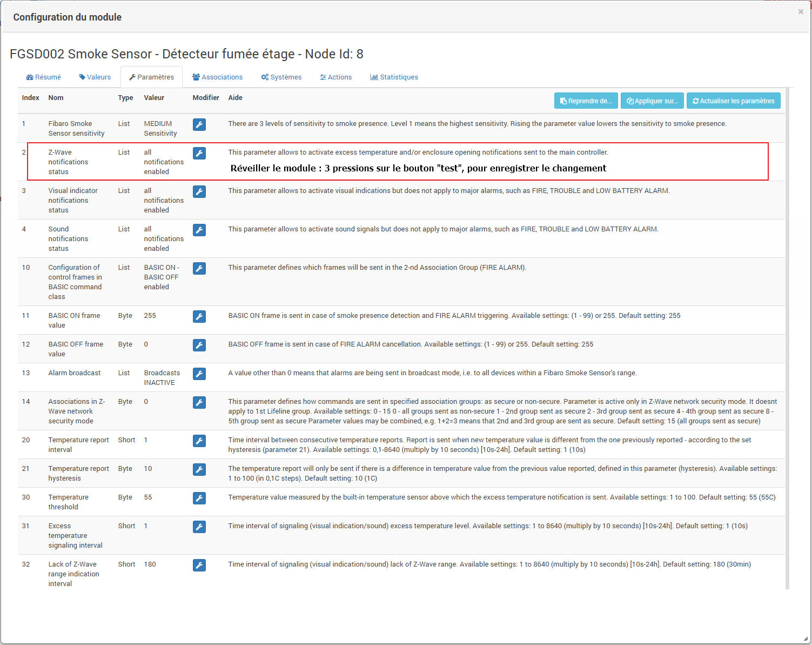Select 'Temperature report hysteresis' name
The height and width of the screenshot is (645, 812).
(79, 474)
